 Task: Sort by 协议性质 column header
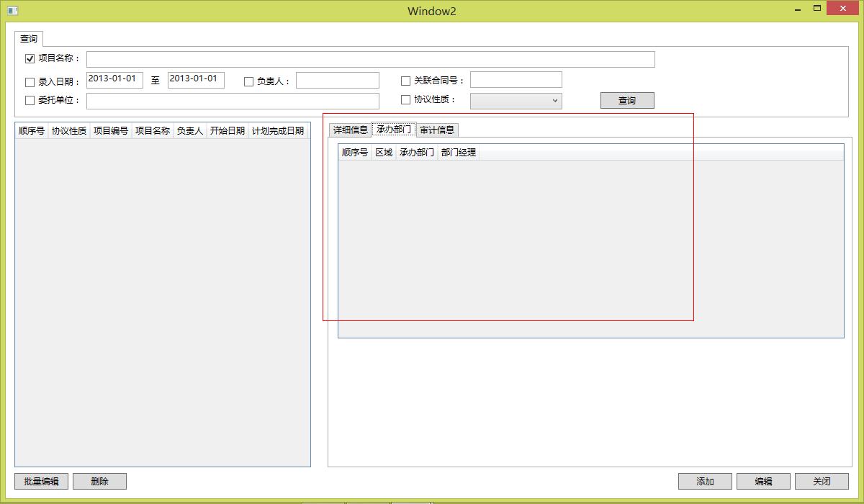69,131
